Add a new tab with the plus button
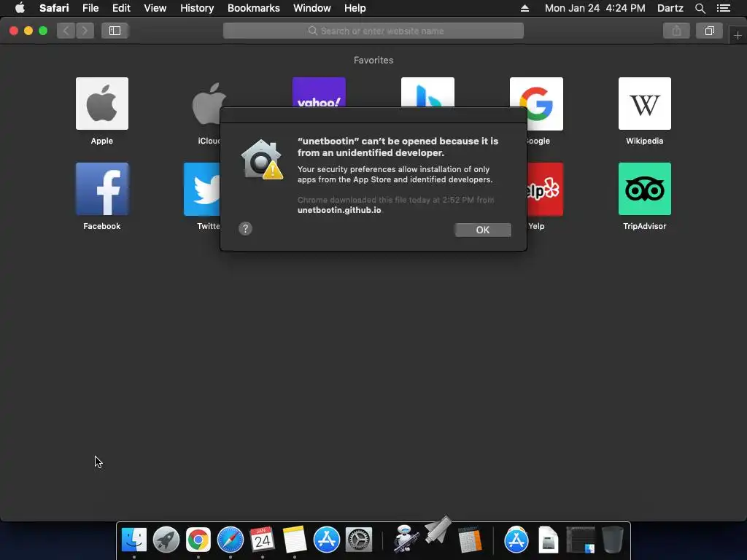Image resolution: width=747 pixels, height=560 pixels. [738, 35]
